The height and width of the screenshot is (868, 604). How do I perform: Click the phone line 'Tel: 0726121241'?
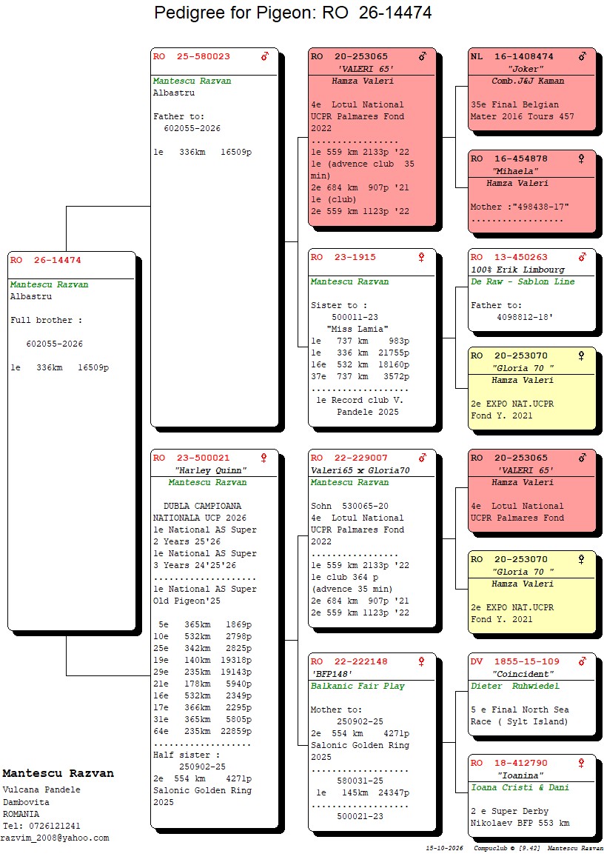click(41, 826)
